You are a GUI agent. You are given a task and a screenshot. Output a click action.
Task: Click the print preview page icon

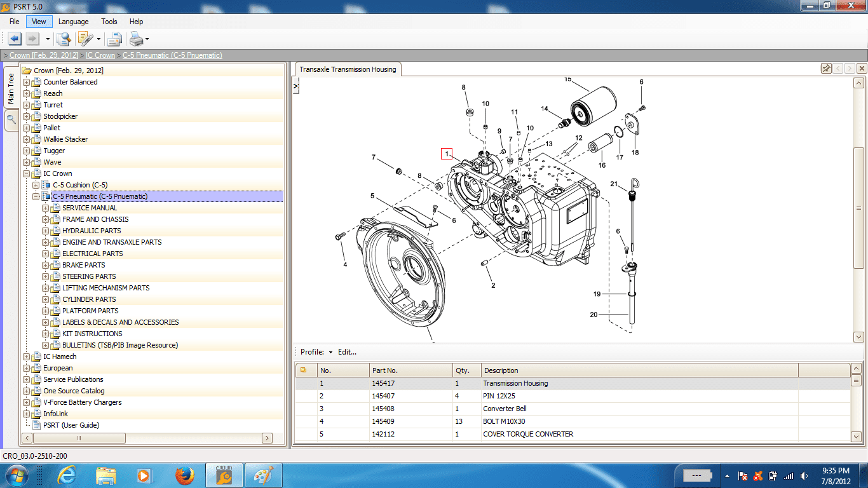pos(114,39)
